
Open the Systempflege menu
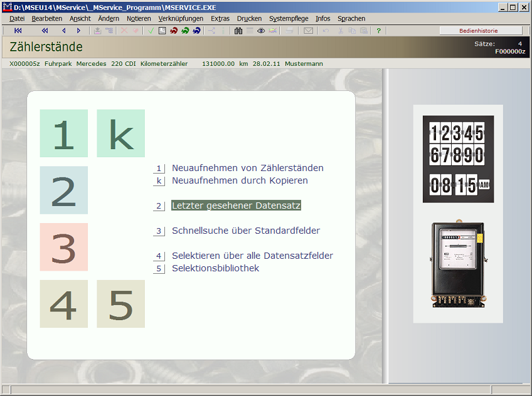coord(289,19)
